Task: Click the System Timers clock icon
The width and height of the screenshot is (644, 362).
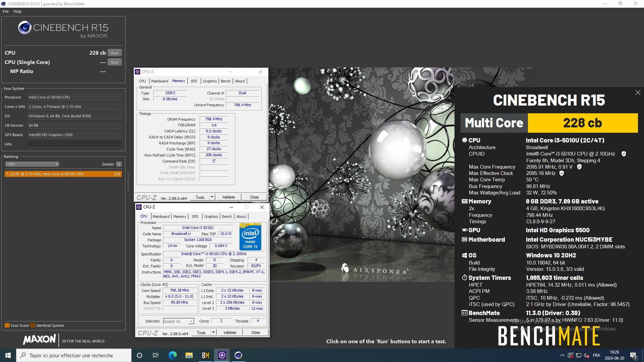Action: coord(465,278)
